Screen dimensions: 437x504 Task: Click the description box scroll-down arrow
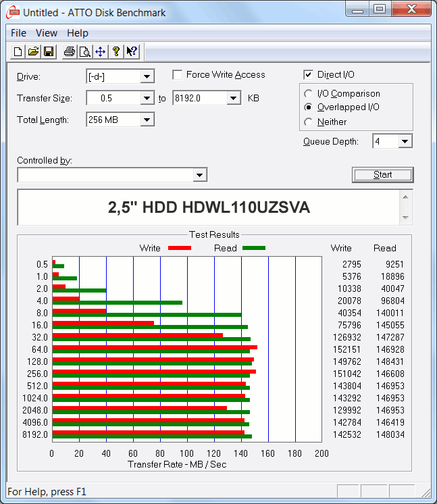405,218
